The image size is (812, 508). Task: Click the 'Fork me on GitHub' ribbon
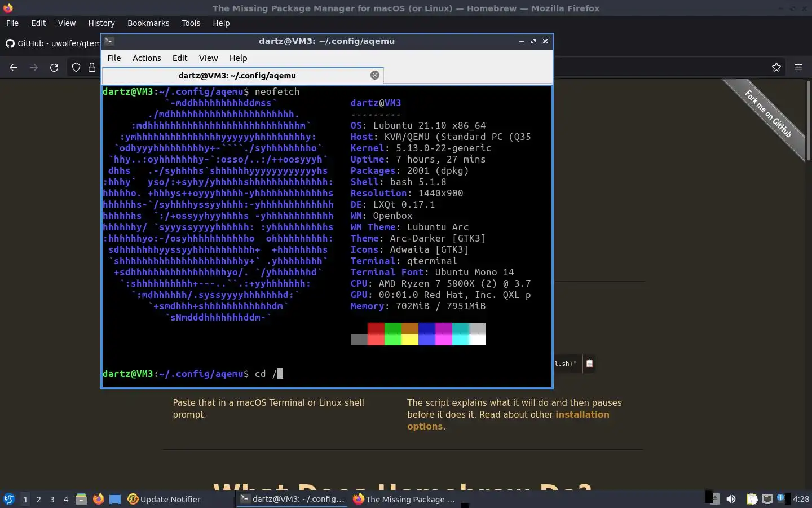click(767, 114)
